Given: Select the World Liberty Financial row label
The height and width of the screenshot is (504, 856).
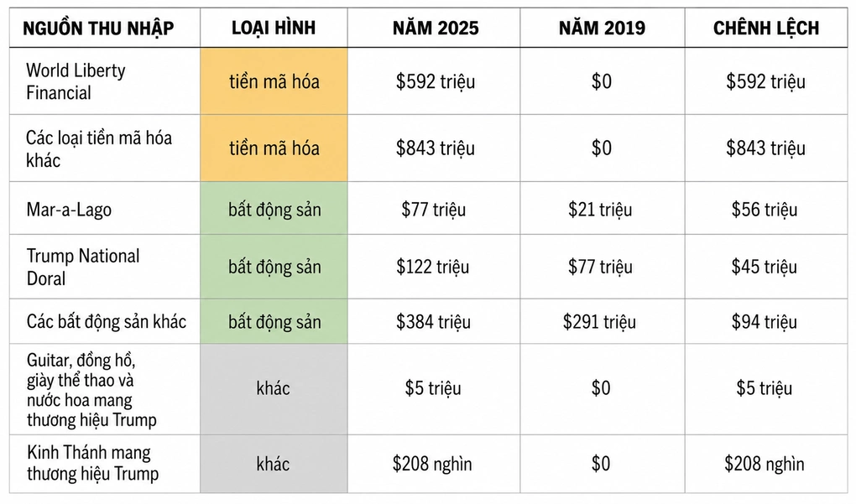Looking at the screenshot, I should [76, 81].
